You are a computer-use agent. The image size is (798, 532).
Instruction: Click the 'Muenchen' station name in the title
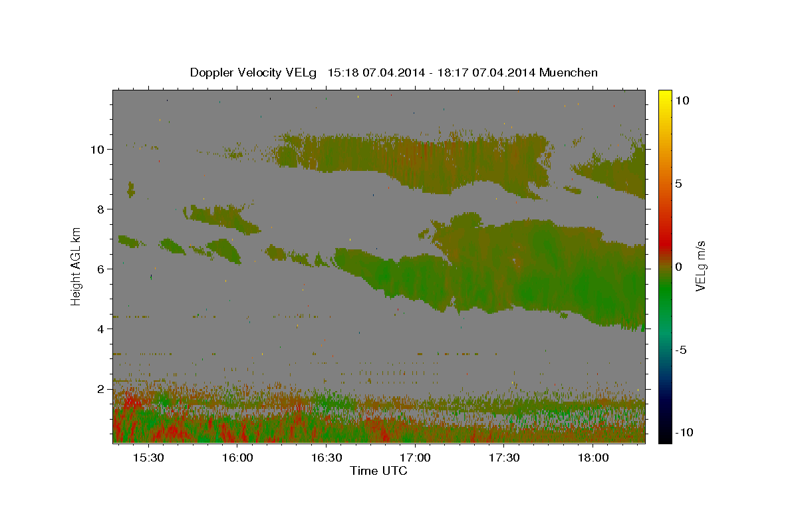[x=569, y=72]
